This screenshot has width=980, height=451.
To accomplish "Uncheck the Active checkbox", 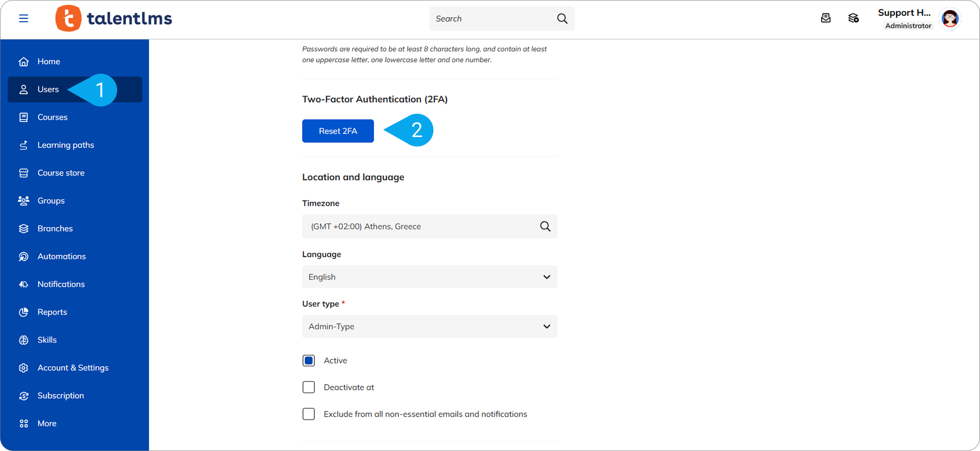I will coord(309,360).
